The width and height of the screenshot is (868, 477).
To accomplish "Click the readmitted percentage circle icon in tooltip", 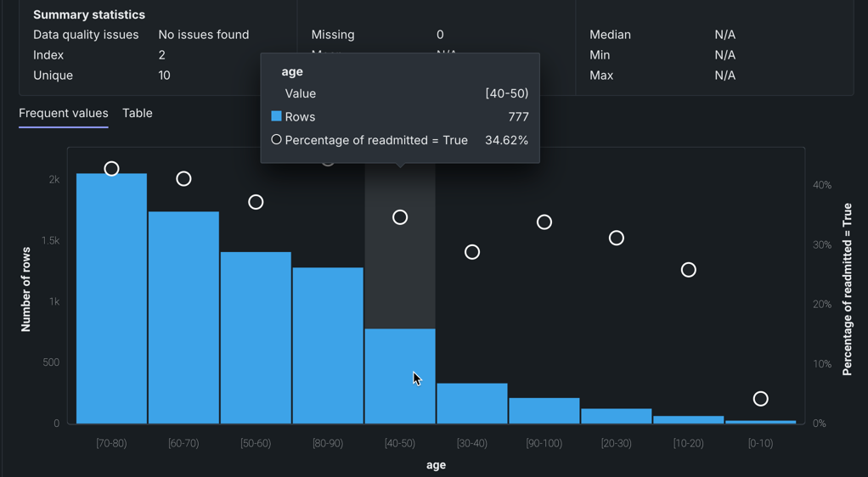I will pos(276,139).
